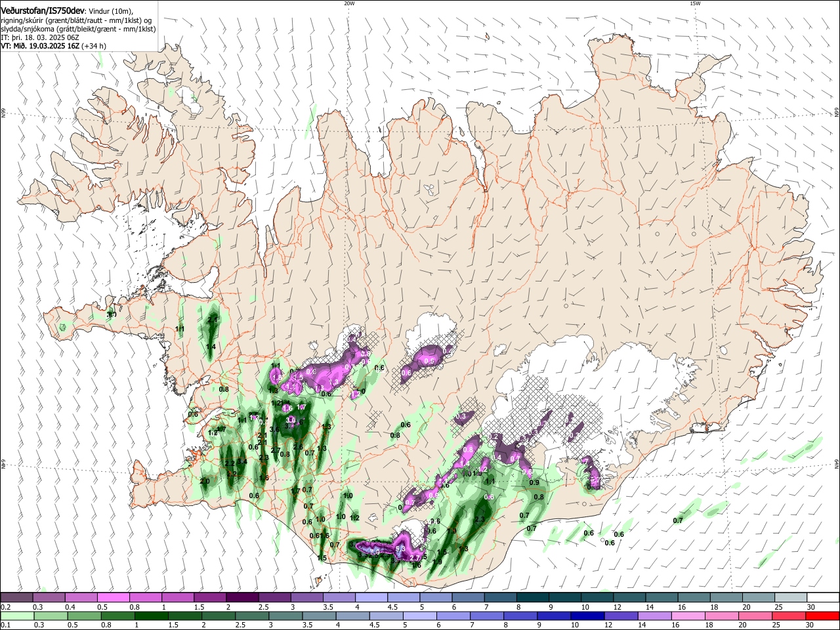Screen dimensions: 840x630
Task: Click palest green lower swatch between 0.1 and 0.3
Action: pyautogui.click(x=16, y=616)
